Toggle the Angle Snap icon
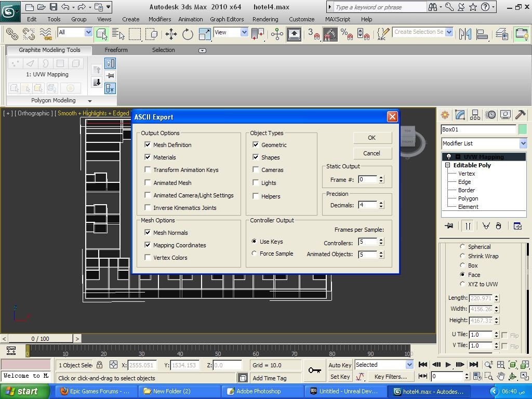The height and width of the screenshot is (399, 532). coord(330,34)
